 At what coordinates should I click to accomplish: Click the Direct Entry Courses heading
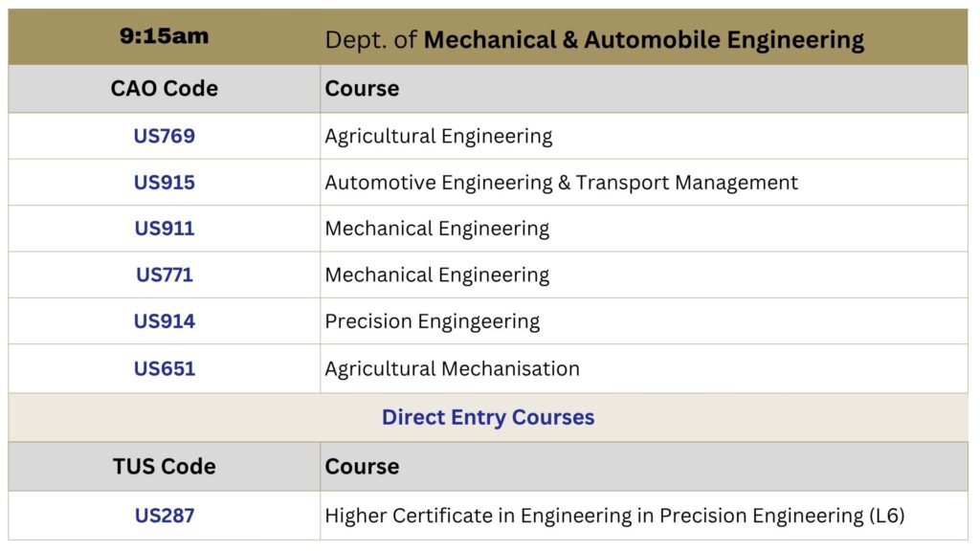pyautogui.click(x=488, y=417)
